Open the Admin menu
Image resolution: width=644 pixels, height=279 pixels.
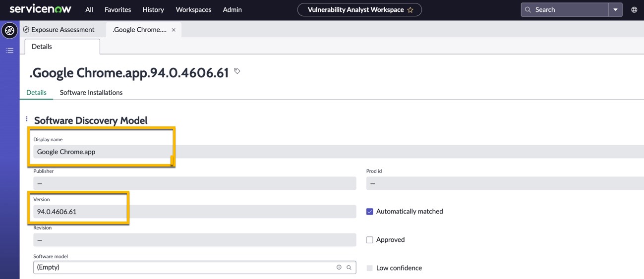[x=232, y=9]
